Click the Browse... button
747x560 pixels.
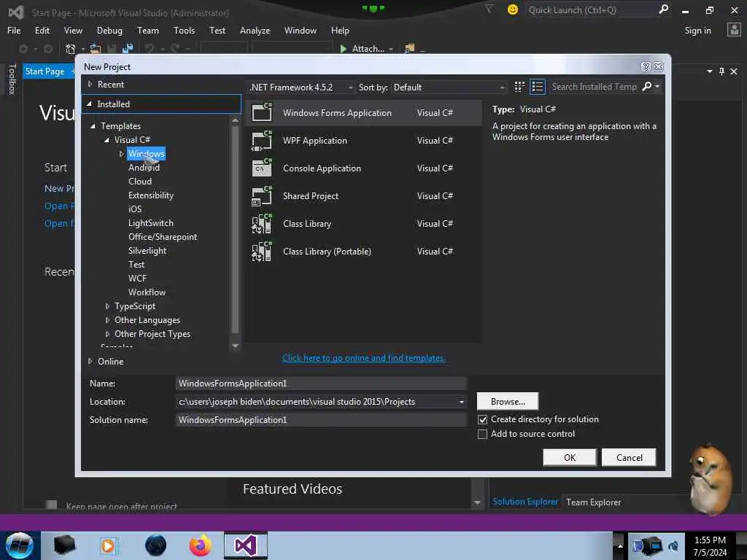508,402
